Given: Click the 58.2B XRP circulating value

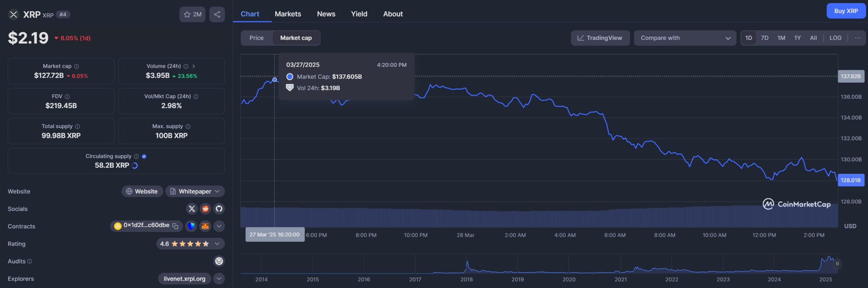Looking at the screenshot, I should coord(112,165).
